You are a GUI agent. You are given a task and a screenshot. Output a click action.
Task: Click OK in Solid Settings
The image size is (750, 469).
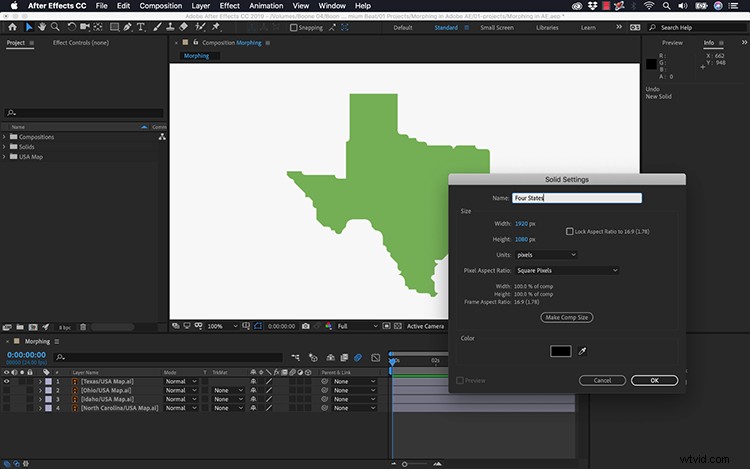tap(654, 381)
